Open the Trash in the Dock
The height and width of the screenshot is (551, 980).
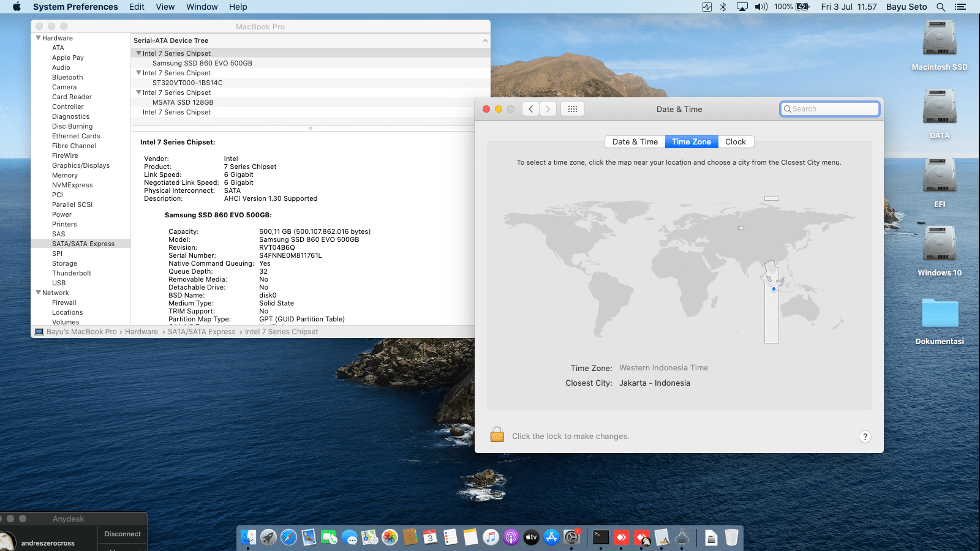(731, 538)
